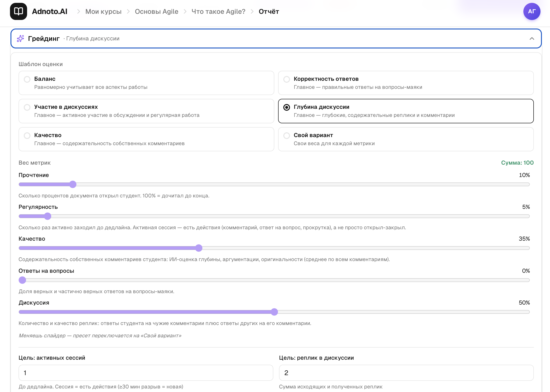Click the Регулярность weight slider handle
The image size is (550, 392).
pos(48,216)
